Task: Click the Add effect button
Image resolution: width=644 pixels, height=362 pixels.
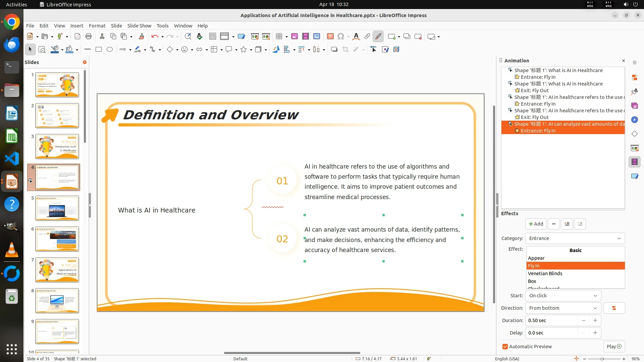Action: [x=536, y=224]
